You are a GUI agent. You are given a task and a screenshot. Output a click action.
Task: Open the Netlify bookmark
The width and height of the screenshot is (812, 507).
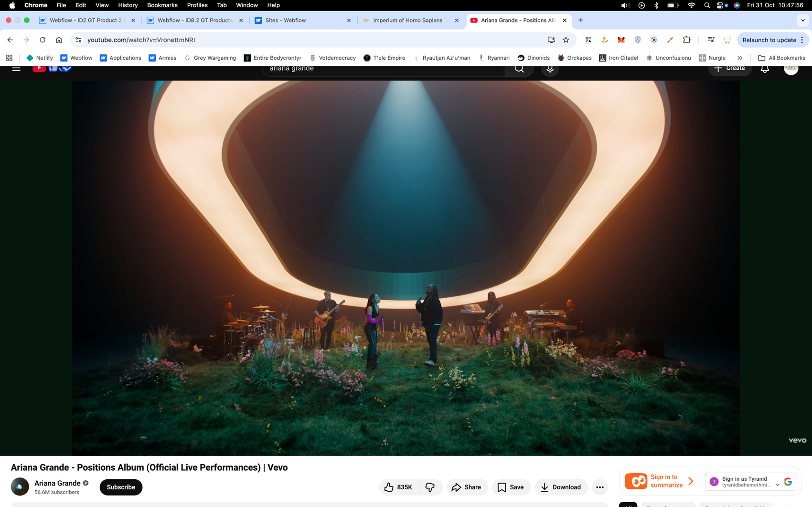(x=40, y=58)
